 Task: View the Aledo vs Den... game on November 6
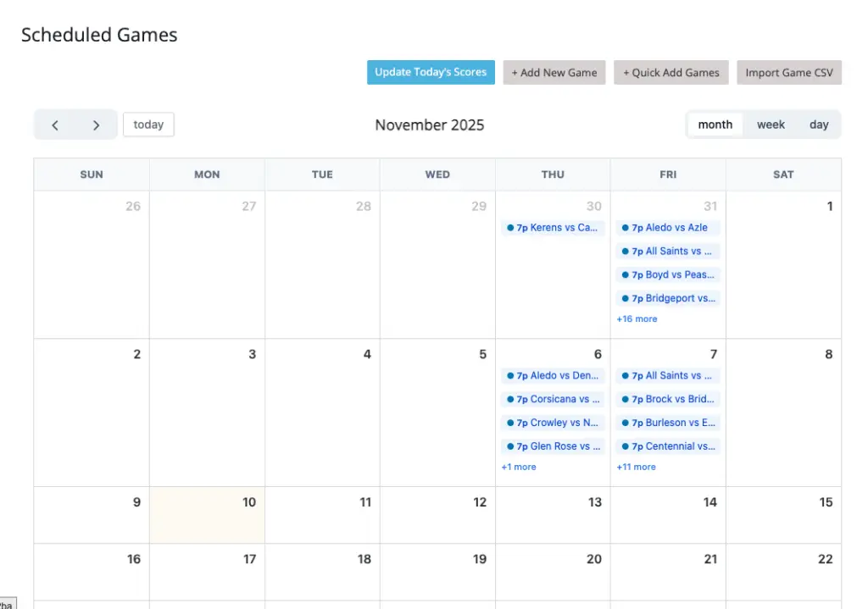[553, 375]
